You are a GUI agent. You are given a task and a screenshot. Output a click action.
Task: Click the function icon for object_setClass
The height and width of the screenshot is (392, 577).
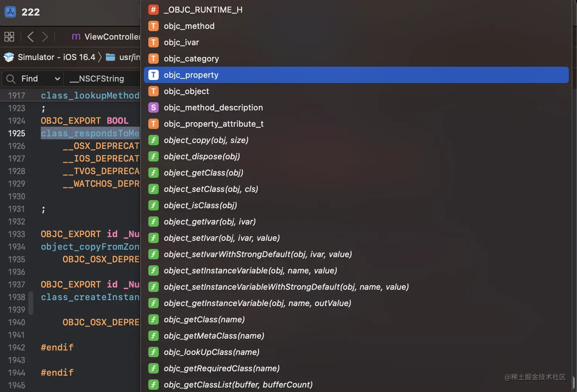pyautogui.click(x=153, y=189)
